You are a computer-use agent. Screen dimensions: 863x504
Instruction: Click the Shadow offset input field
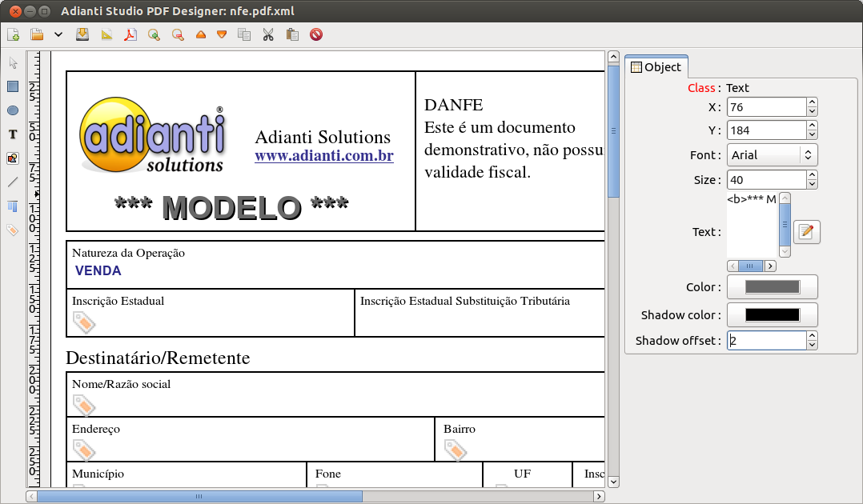pyautogui.click(x=767, y=341)
